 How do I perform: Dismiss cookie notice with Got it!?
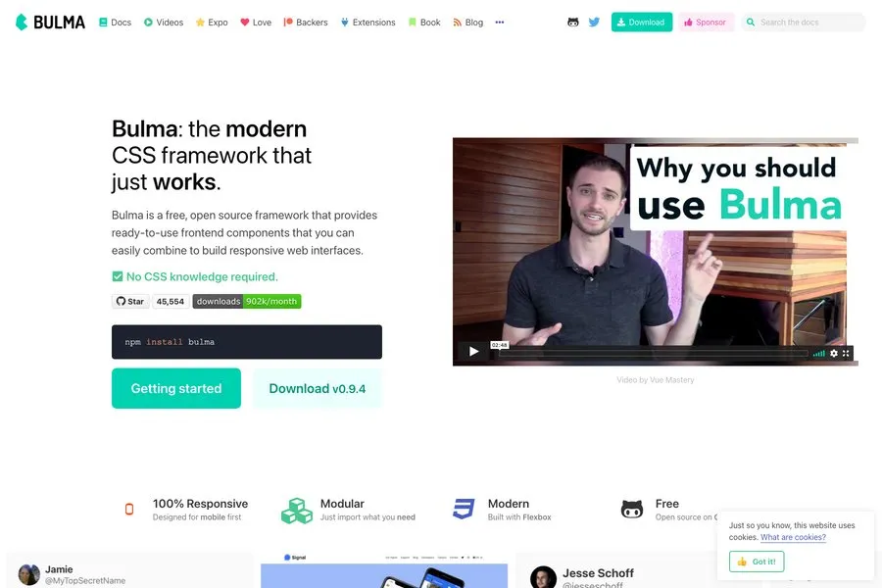coord(757,562)
